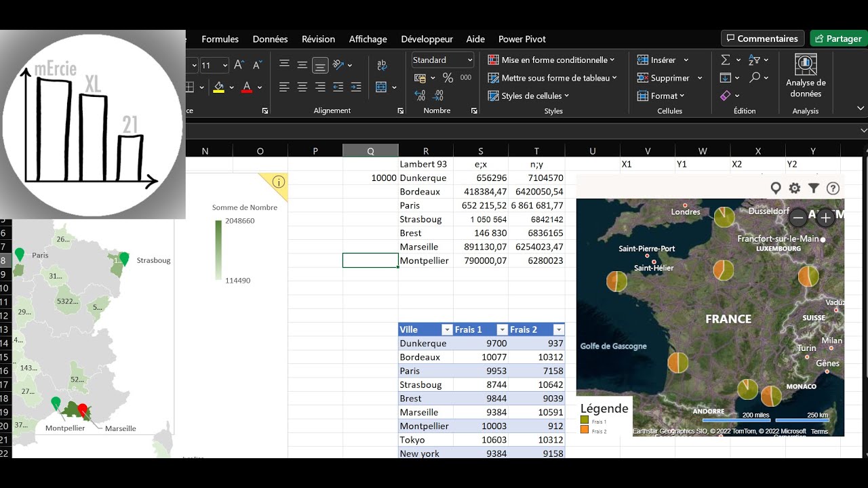Open the merge cells dropdown arrow
The width and height of the screenshot is (868, 488).
click(395, 87)
